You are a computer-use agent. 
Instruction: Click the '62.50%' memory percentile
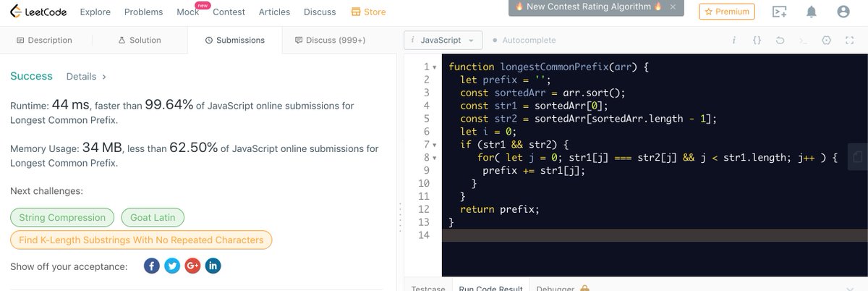(x=193, y=148)
